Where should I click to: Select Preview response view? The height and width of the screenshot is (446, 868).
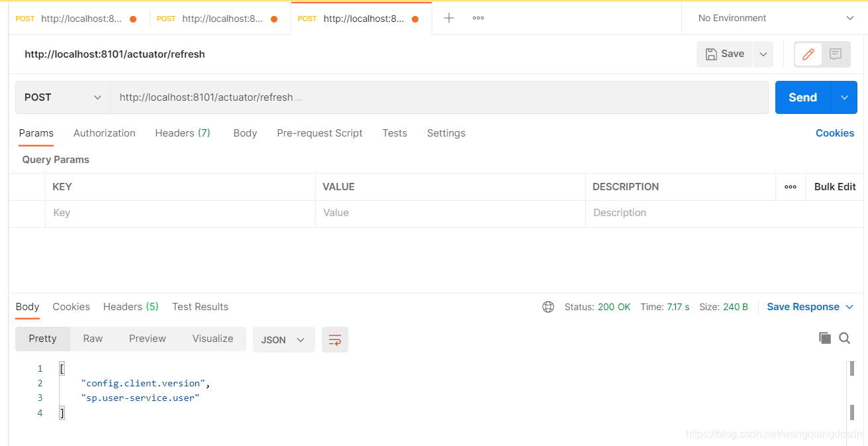pos(148,339)
